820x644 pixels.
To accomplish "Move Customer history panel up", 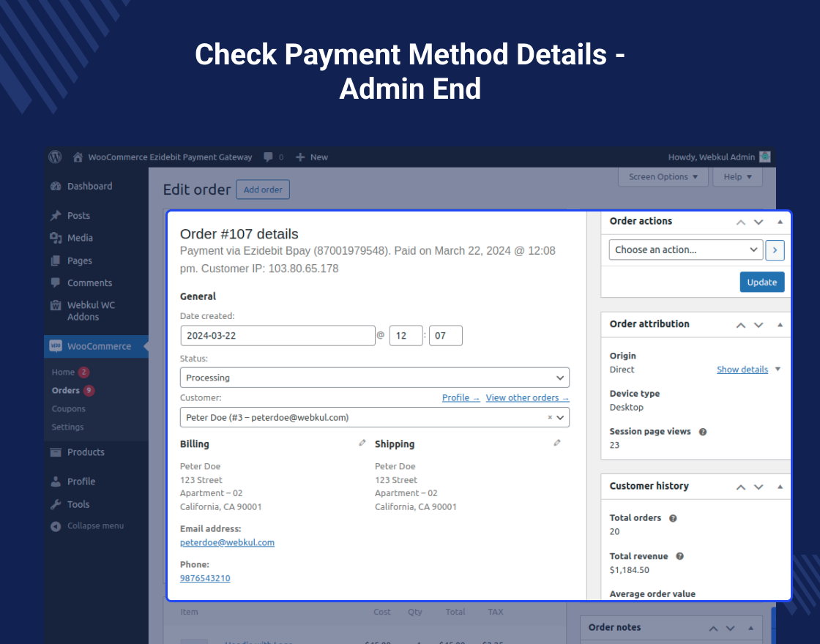I will point(740,487).
